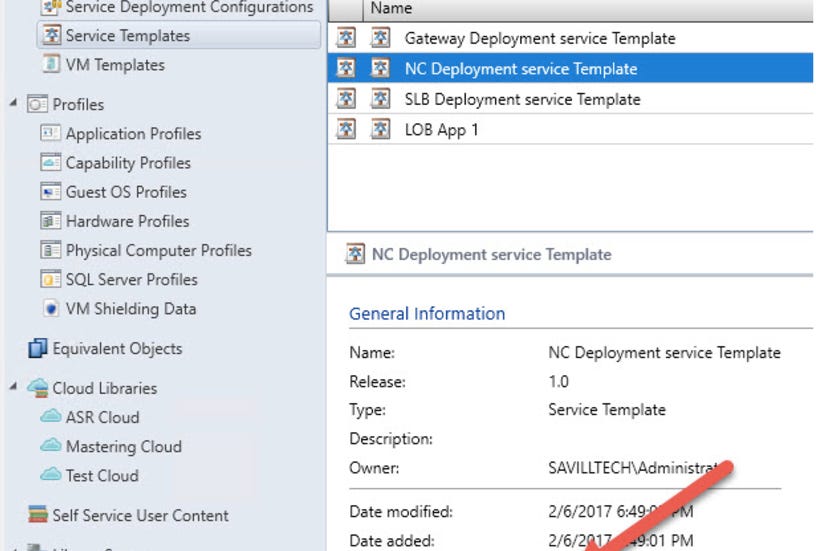Click Test Cloud icon
The height and width of the screenshot is (551, 816).
click(x=50, y=475)
